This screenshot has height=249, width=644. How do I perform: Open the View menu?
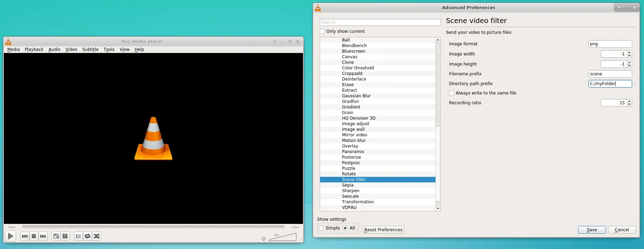pyautogui.click(x=124, y=50)
